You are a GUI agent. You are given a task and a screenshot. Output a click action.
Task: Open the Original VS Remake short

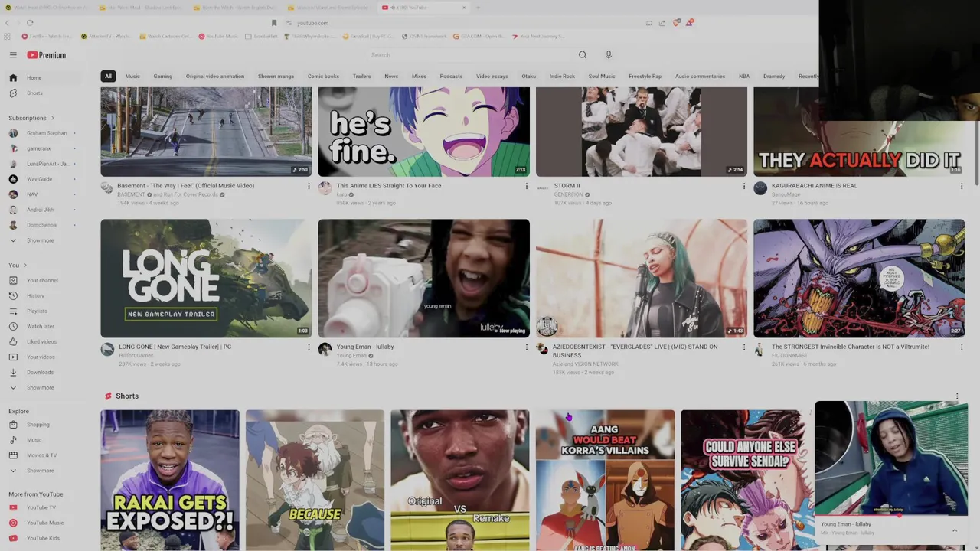(x=459, y=480)
